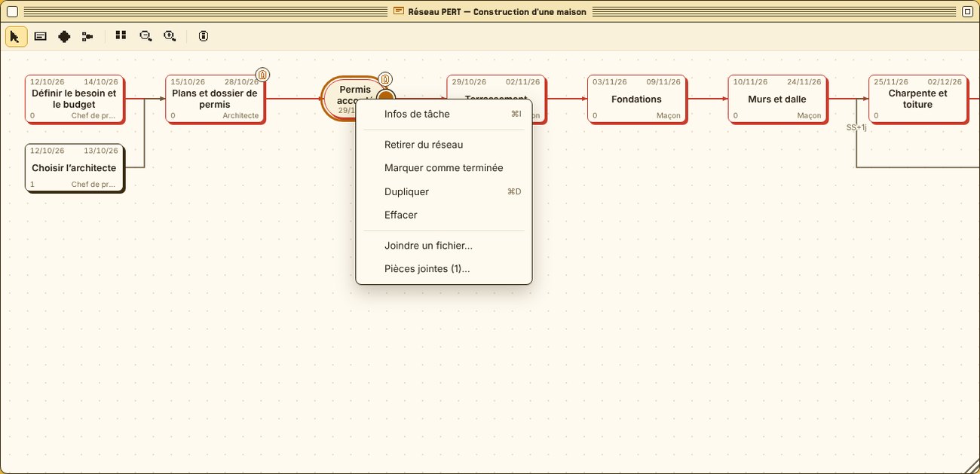This screenshot has height=474, width=980.
Task: Choose Joindre un fichier…
Action: 444,246
